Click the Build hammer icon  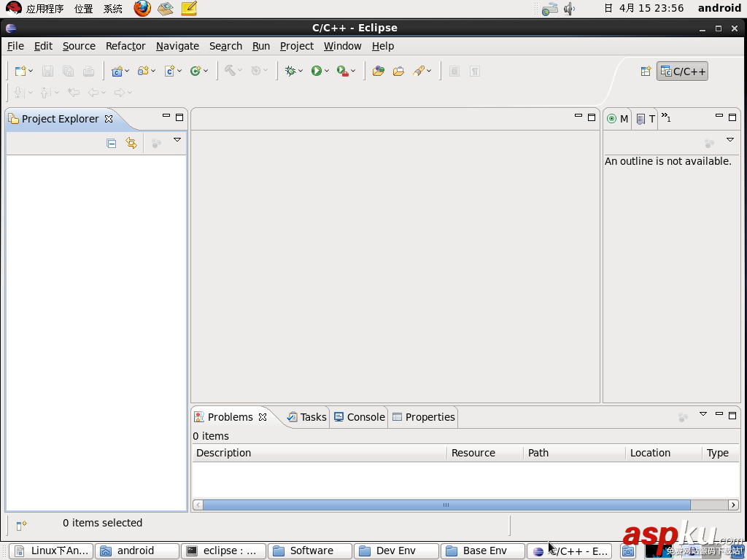230,71
